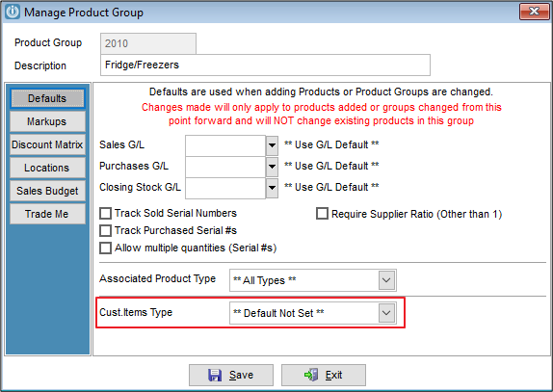Switch to the Markups tab
This screenshot has height=392, width=553.
coord(47,121)
